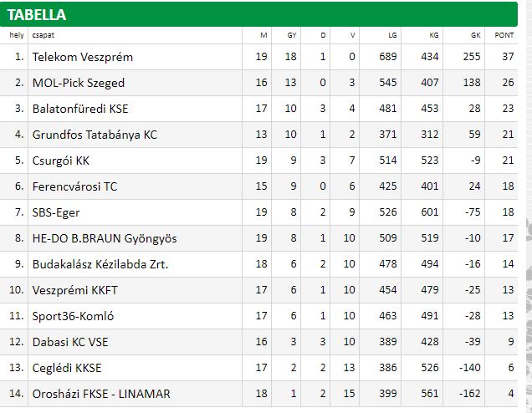Select the SBS-Eger team name
This screenshot has width=532, height=413.
click(56, 212)
